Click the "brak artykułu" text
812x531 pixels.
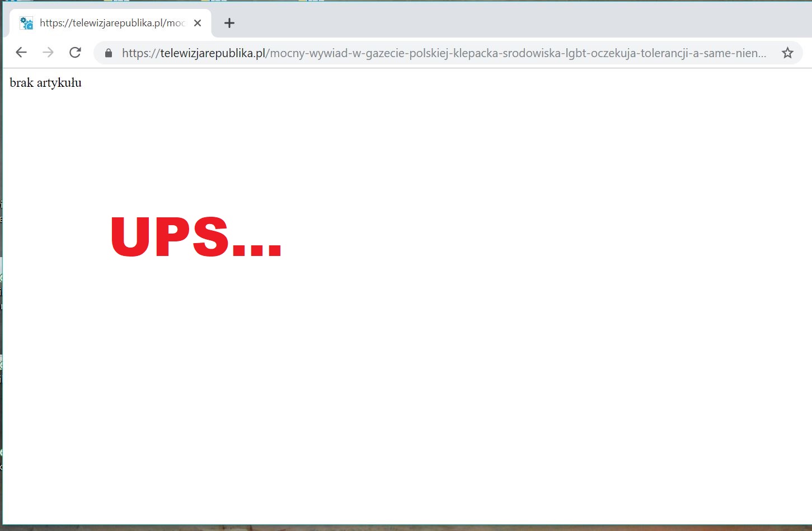pos(45,83)
